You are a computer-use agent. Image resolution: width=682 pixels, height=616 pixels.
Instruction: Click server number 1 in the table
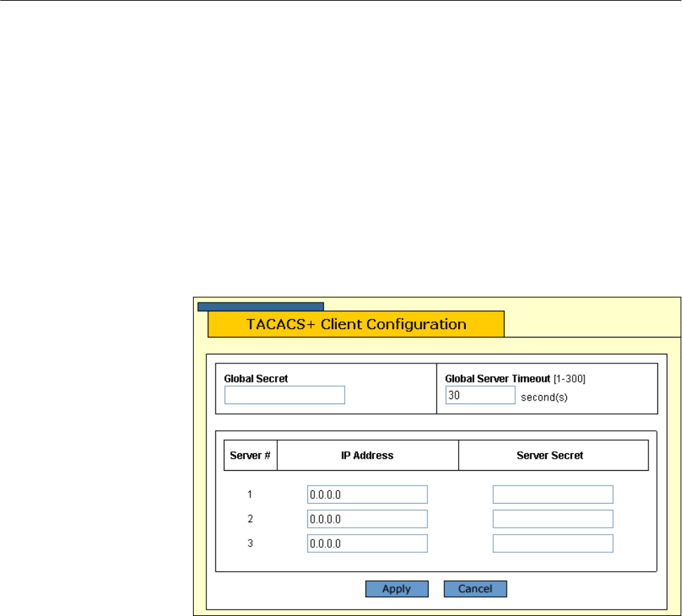coord(250,495)
